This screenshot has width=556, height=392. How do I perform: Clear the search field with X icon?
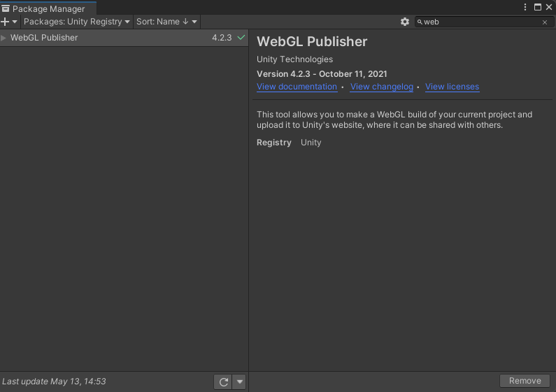(x=545, y=22)
